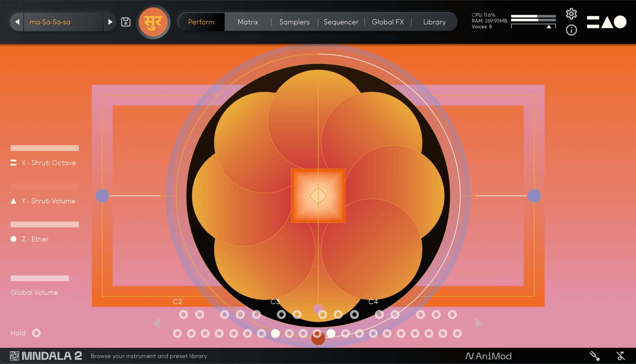Switch to the Matrix tab
This screenshot has height=364, width=636.
248,22
